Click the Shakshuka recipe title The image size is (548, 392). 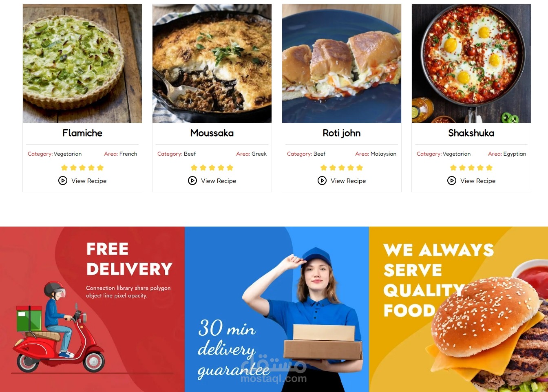pyautogui.click(x=471, y=133)
